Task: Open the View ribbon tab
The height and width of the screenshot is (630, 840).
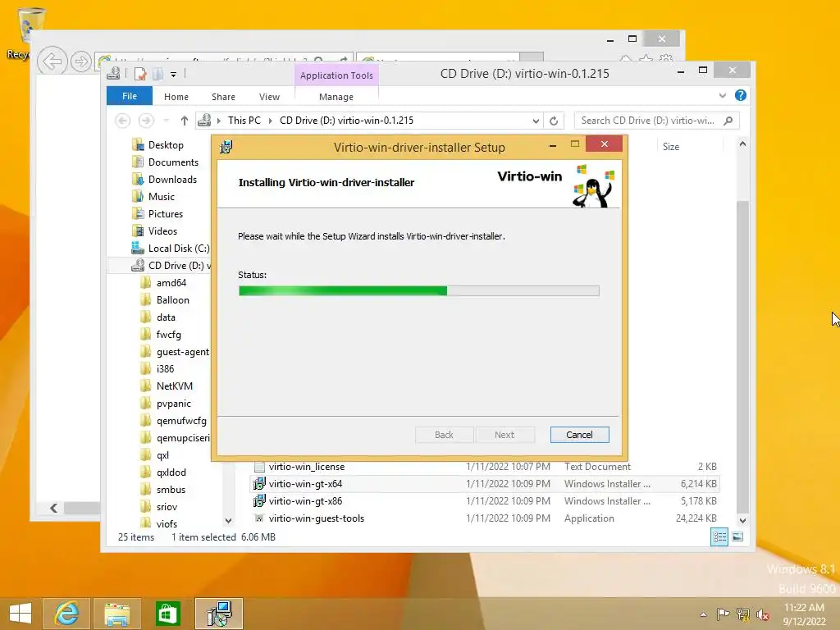Action: point(269,97)
